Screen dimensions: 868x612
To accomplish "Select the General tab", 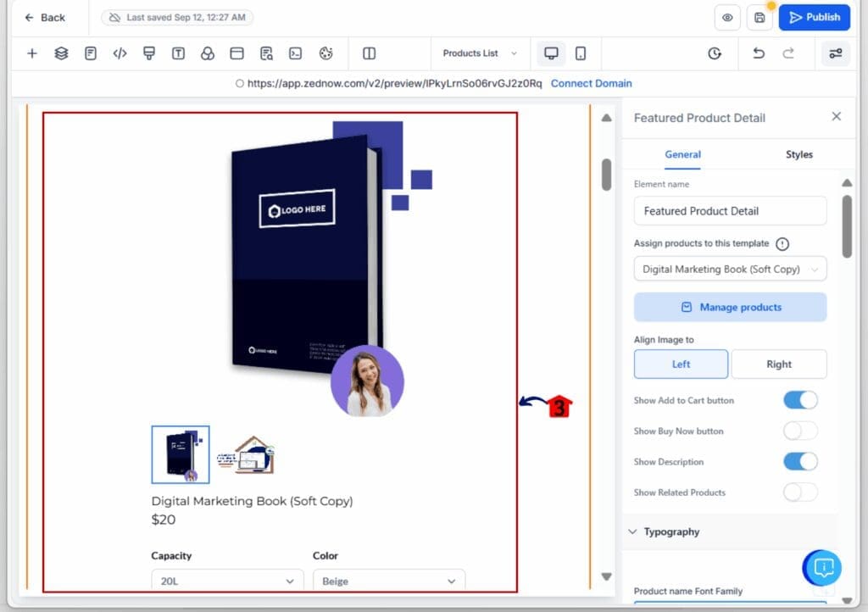I will pos(682,155).
